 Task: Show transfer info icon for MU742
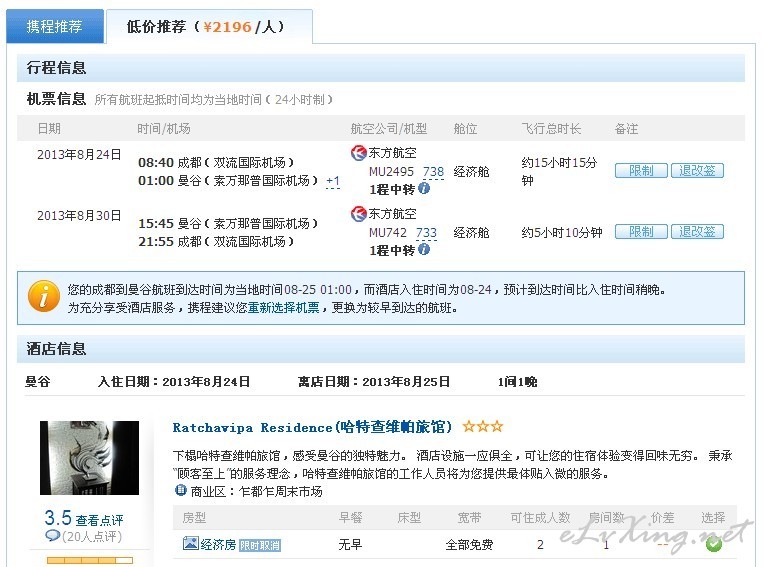pos(424,249)
